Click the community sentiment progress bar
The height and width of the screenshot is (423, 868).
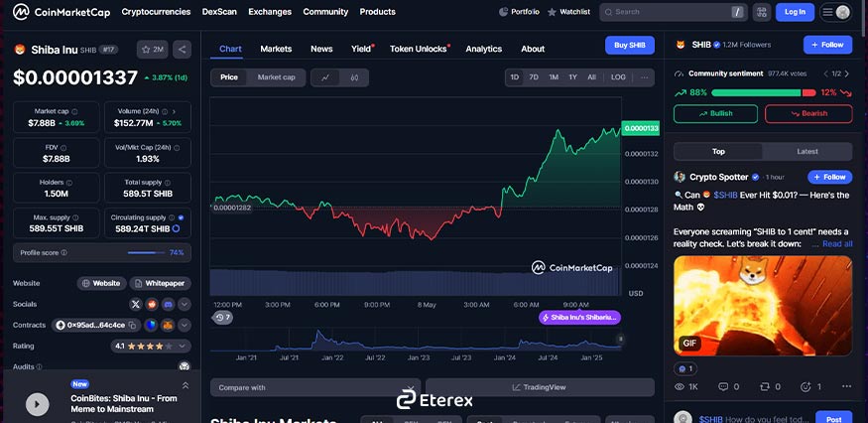[764, 92]
